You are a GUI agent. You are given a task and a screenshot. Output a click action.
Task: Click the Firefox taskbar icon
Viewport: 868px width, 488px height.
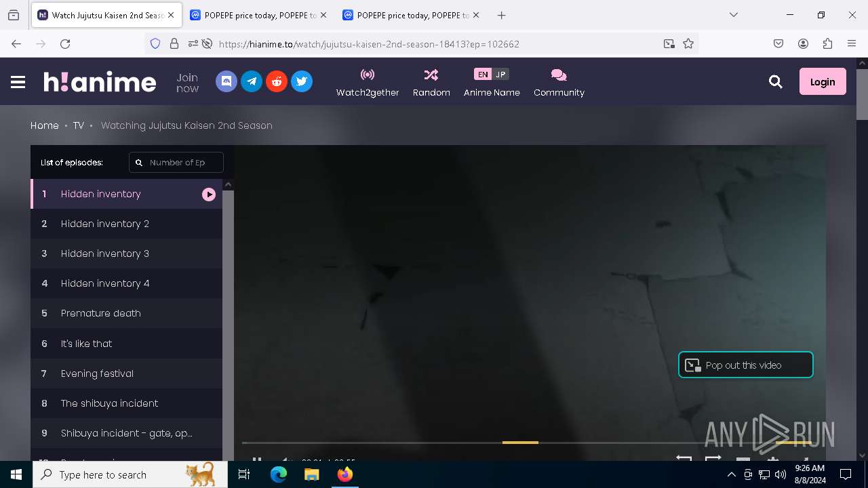(x=345, y=474)
